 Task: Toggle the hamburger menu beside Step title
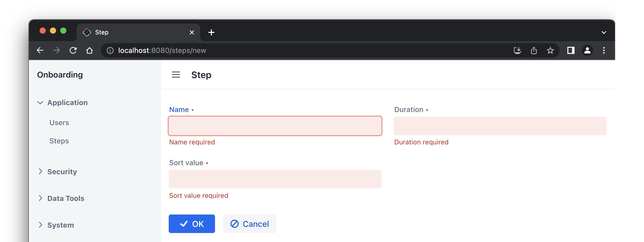point(176,75)
